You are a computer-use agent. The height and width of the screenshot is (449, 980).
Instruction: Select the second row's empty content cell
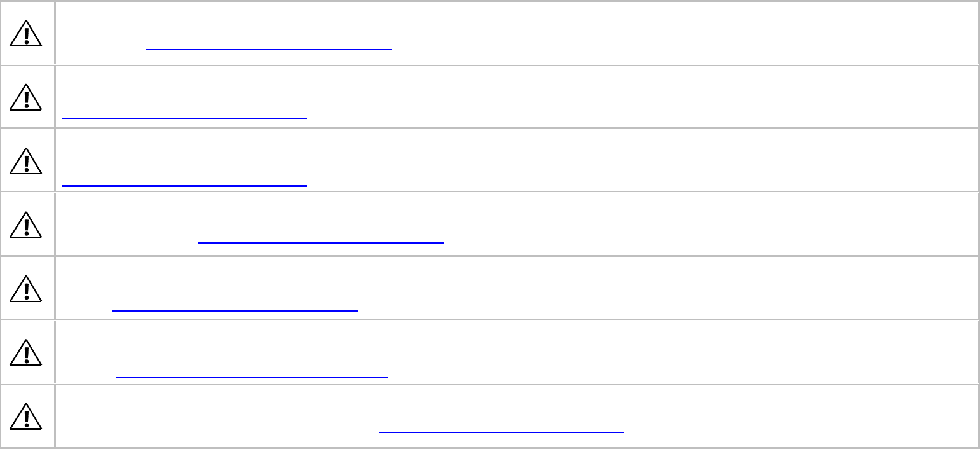click(x=516, y=97)
